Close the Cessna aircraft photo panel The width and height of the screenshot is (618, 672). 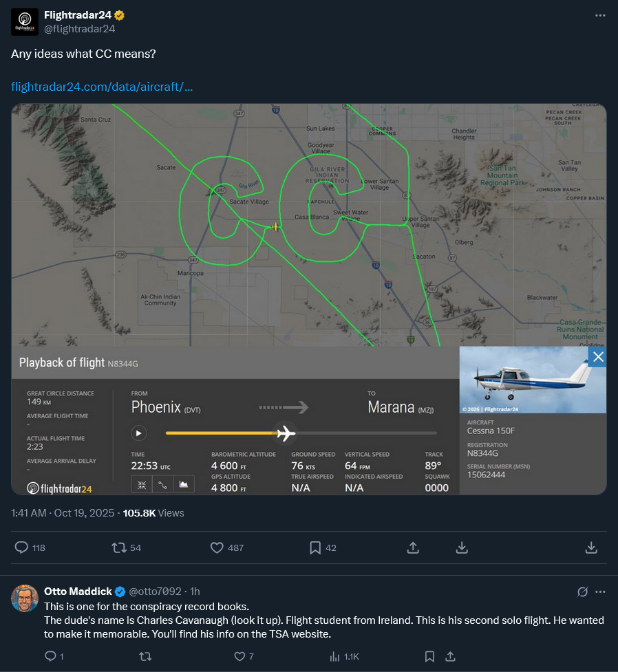pos(597,356)
